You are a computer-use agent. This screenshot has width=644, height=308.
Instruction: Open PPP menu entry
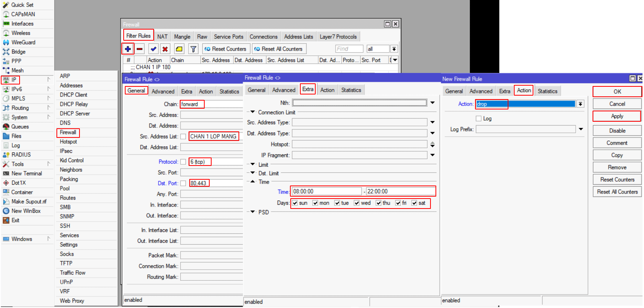tap(16, 61)
